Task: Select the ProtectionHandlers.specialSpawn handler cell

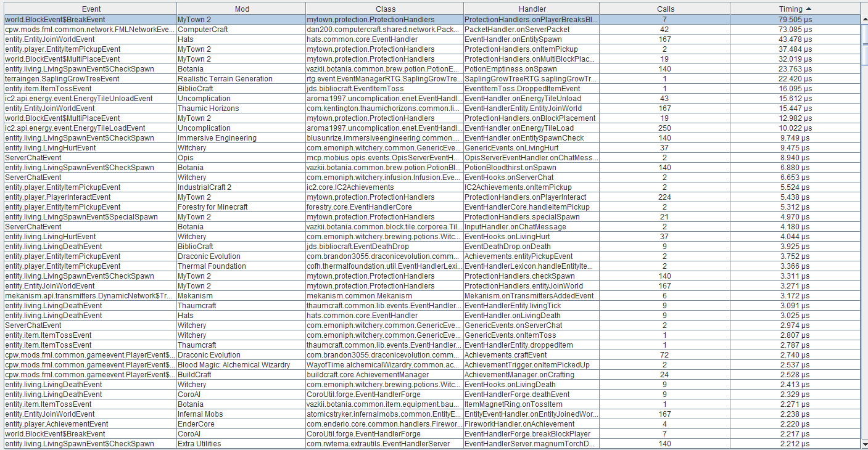Action: point(531,217)
